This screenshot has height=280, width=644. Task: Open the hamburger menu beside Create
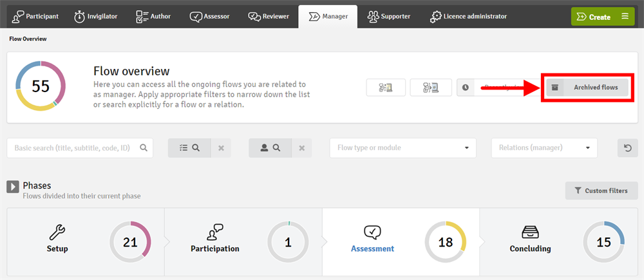click(x=624, y=17)
